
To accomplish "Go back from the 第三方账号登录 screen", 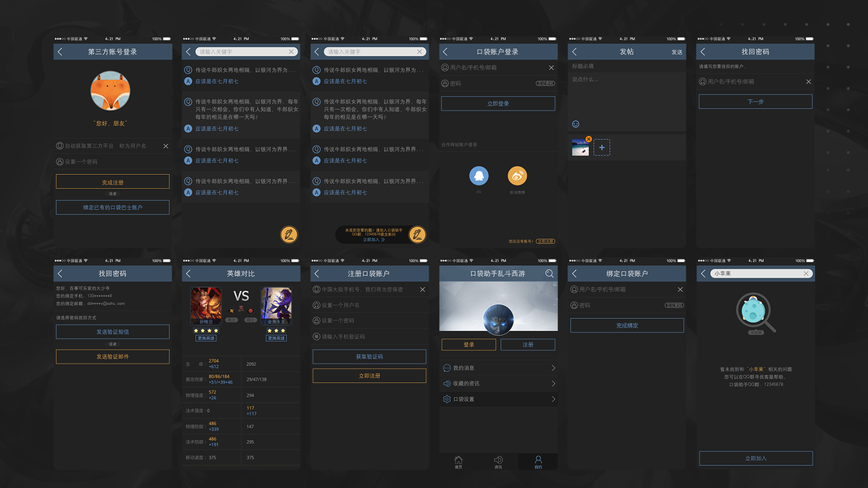I will click(x=60, y=51).
